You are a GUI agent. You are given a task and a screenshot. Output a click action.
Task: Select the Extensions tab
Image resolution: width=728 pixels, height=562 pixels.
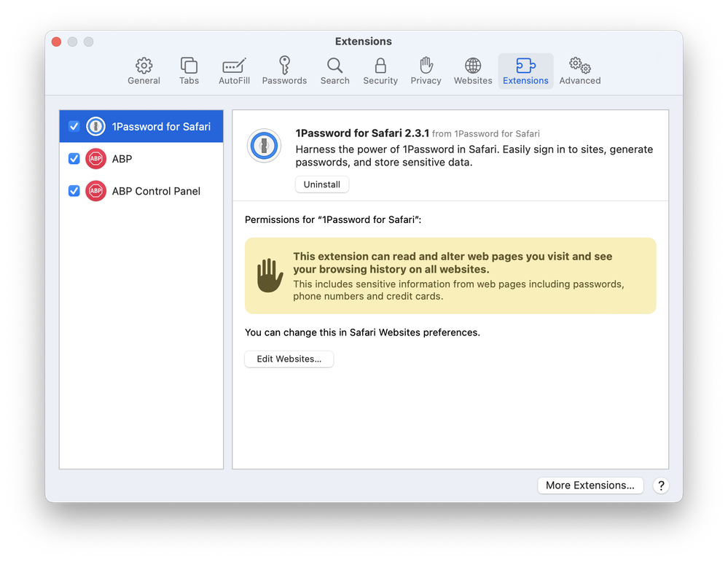tap(525, 71)
